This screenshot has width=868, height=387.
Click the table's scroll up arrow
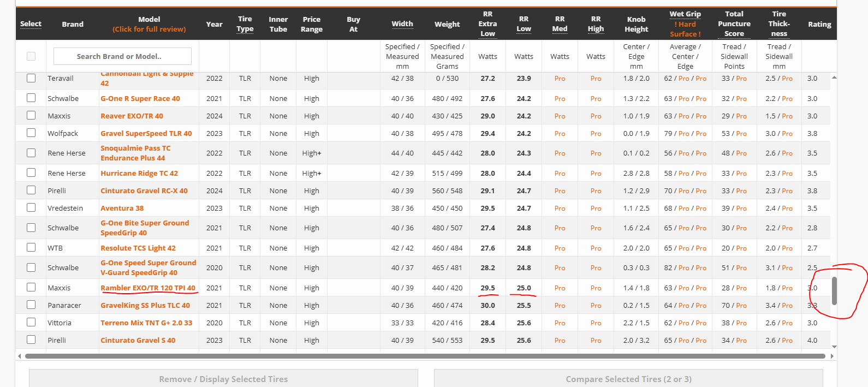[x=834, y=78]
